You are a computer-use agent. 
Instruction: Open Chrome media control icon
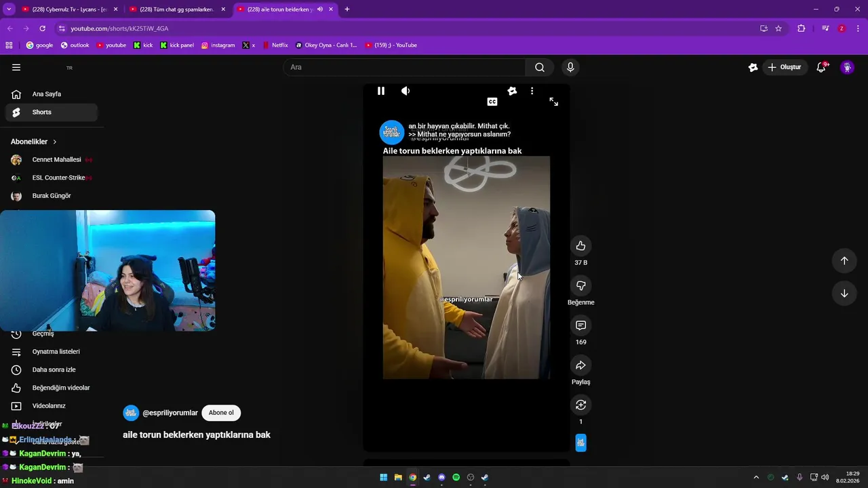coord(825,28)
